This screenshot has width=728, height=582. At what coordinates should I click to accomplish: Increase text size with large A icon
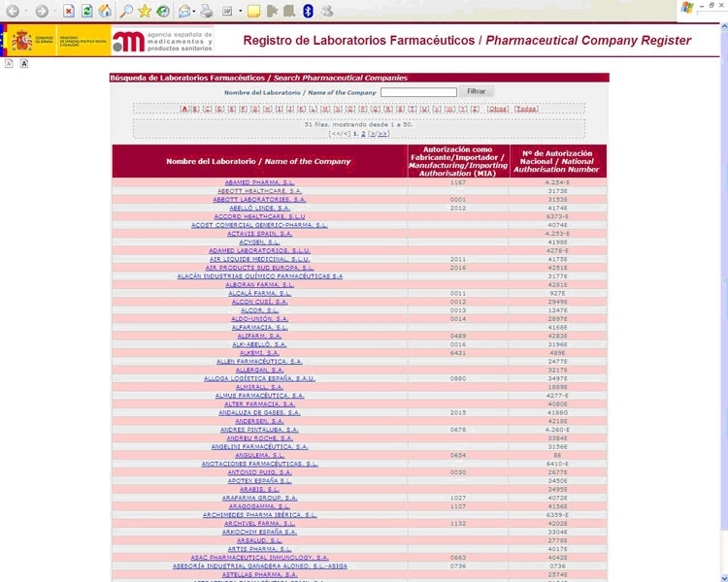coord(24,64)
